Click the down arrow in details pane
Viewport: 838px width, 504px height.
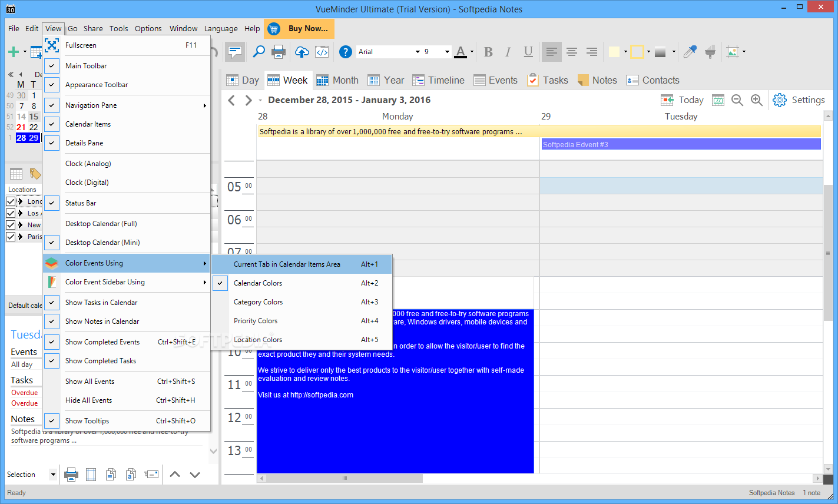195,475
